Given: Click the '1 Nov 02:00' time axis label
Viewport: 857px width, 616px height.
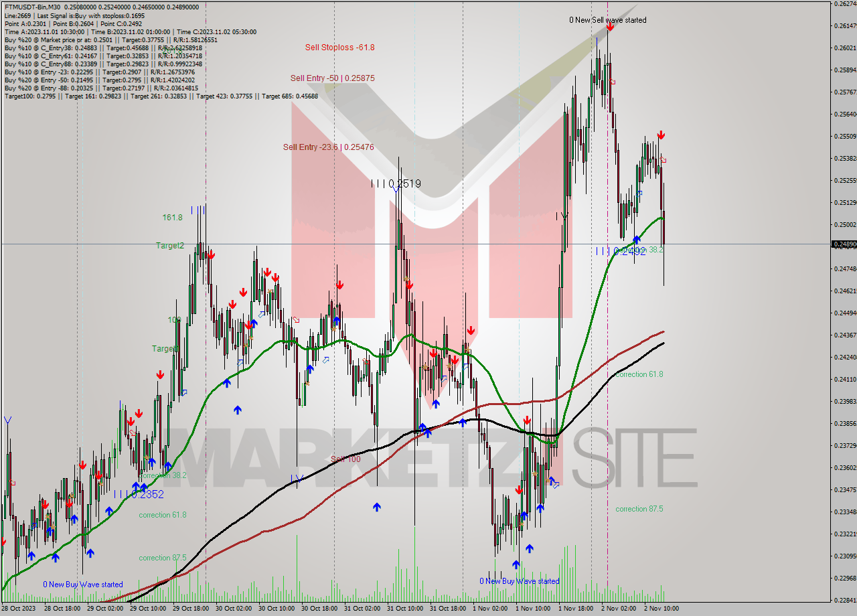Looking at the screenshot, I should tap(489, 609).
